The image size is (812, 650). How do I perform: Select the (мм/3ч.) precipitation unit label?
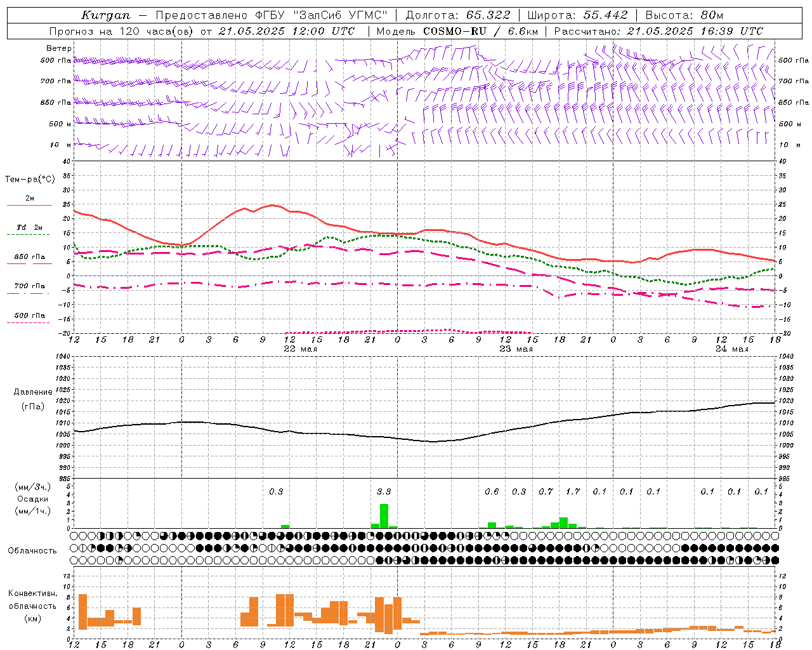click(x=33, y=487)
